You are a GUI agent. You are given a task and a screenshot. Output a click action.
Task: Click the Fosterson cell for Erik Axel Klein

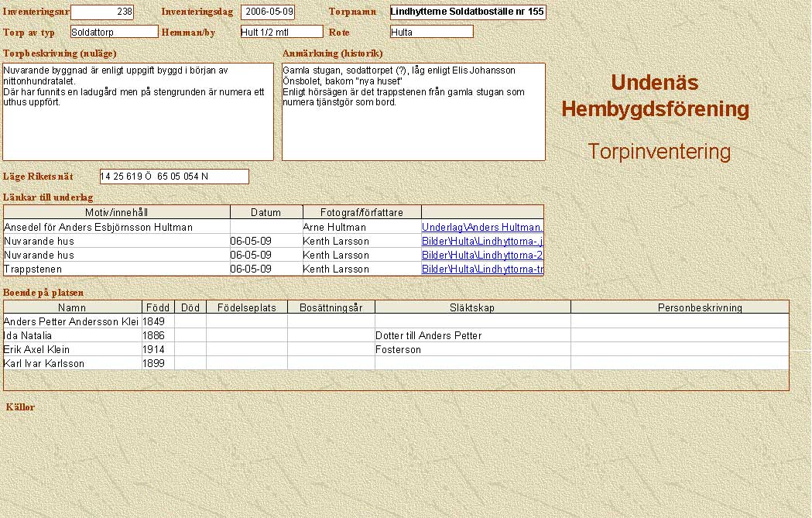pyautogui.click(x=472, y=349)
